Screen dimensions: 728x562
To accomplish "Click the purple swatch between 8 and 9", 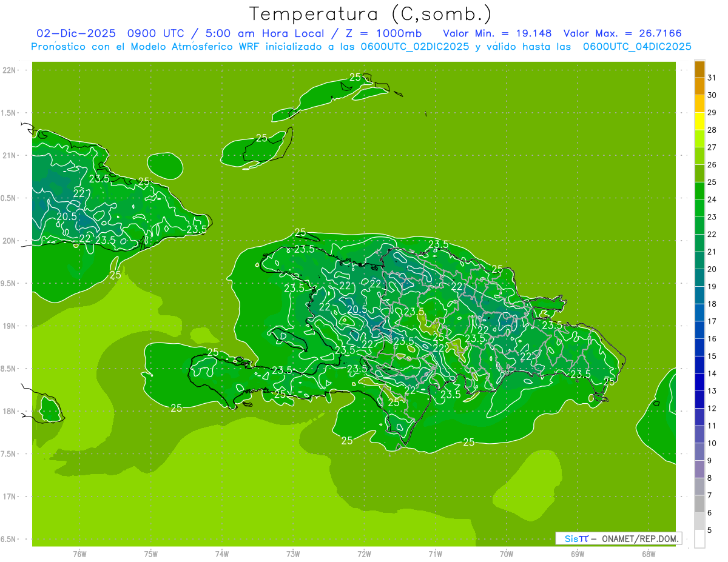I will 699,469.
